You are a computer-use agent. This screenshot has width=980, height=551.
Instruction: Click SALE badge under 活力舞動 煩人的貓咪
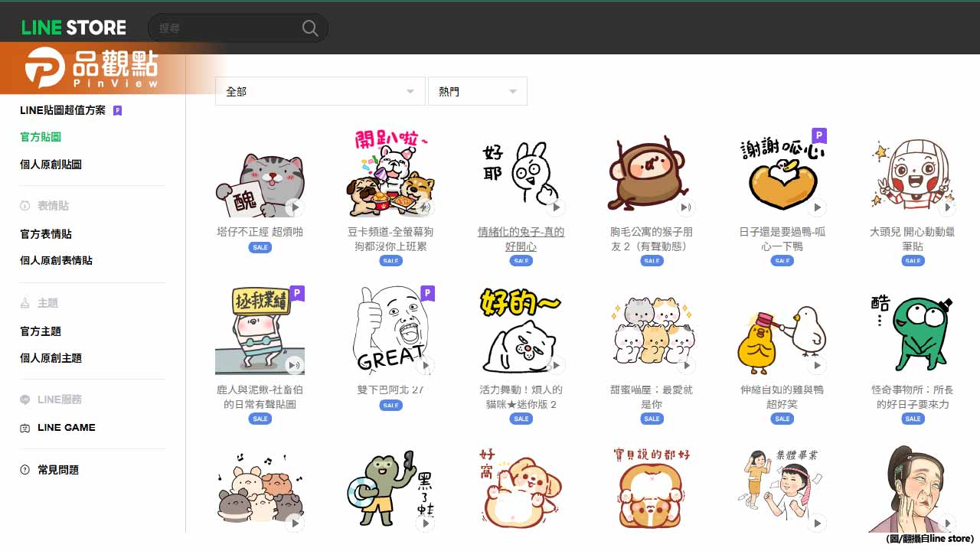point(521,419)
